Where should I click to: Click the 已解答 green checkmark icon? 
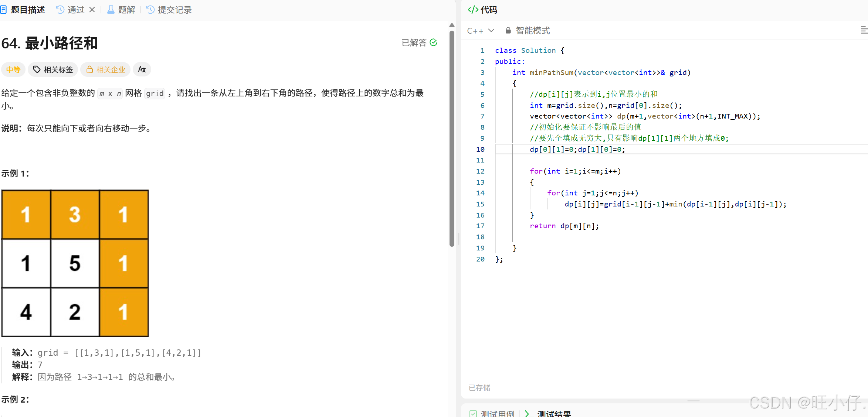[434, 43]
